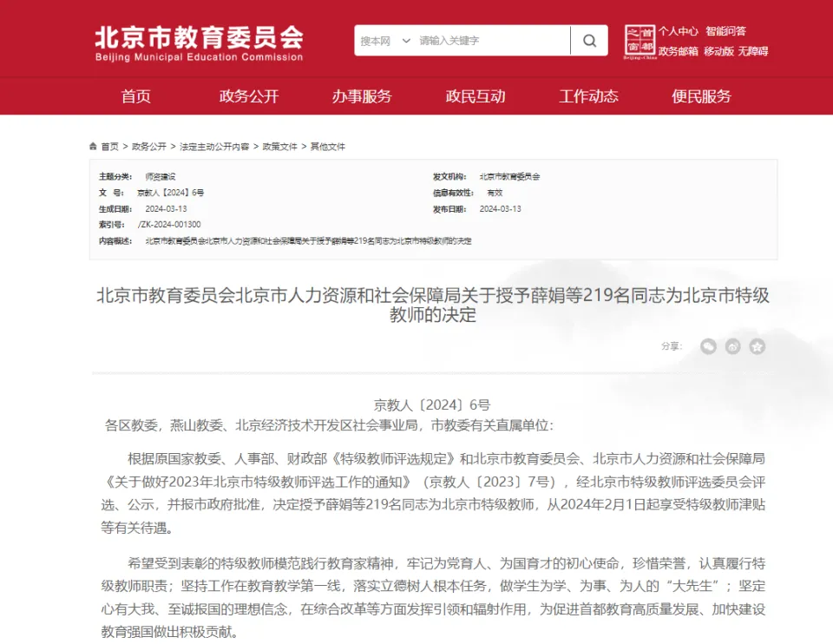Open 个人中心 link
Image resolution: width=833 pixels, height=644 pixels.
678,31
